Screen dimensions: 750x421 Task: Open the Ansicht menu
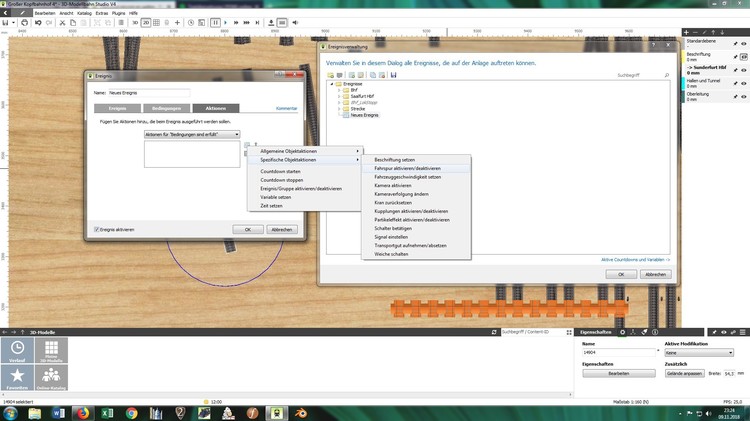pyautogui.click(x=66, y=13)
